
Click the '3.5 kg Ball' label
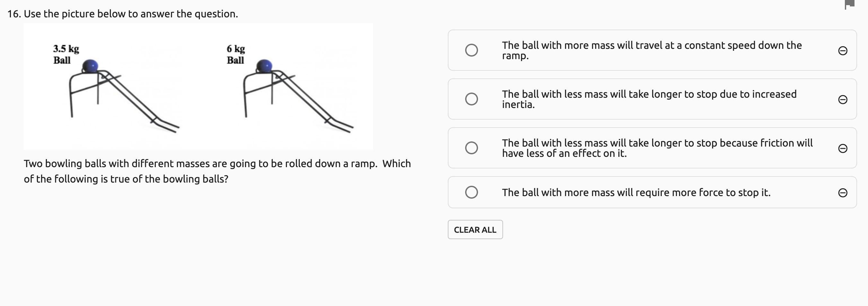pyautogui.click(x=66, y=54)
